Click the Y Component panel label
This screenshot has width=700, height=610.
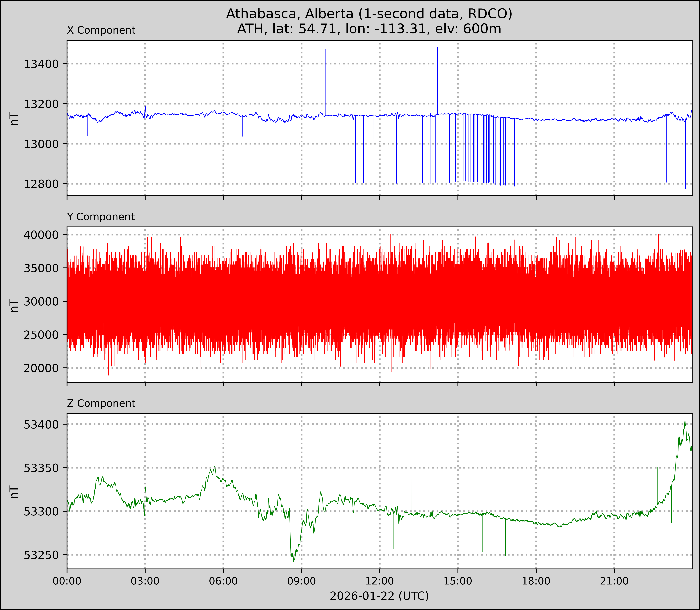[101, 217]
